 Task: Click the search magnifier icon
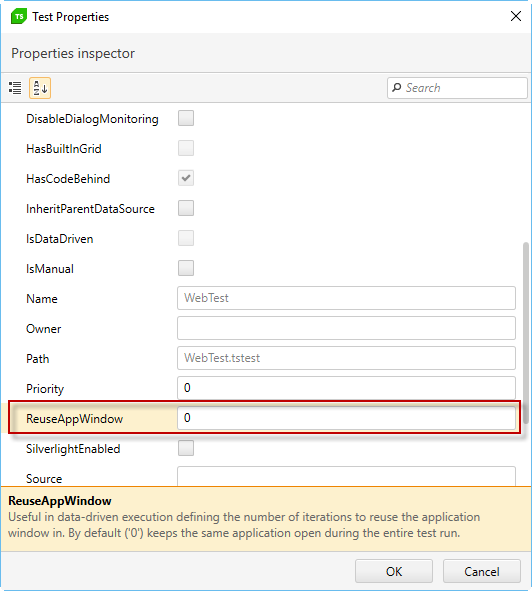pyautogui.click(x=396, y=88)
